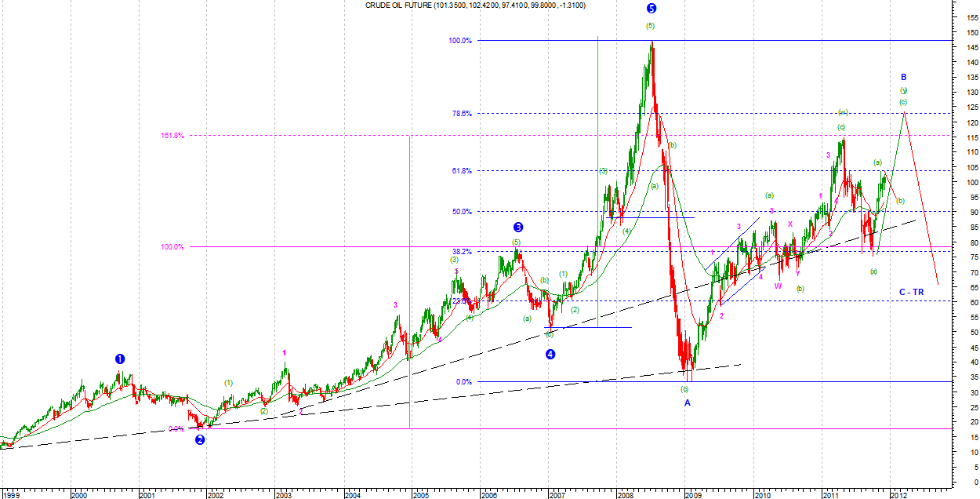Select the blue 61.8% retracement label
Screen dimensions: 980x499
click(x=462, y=171)
